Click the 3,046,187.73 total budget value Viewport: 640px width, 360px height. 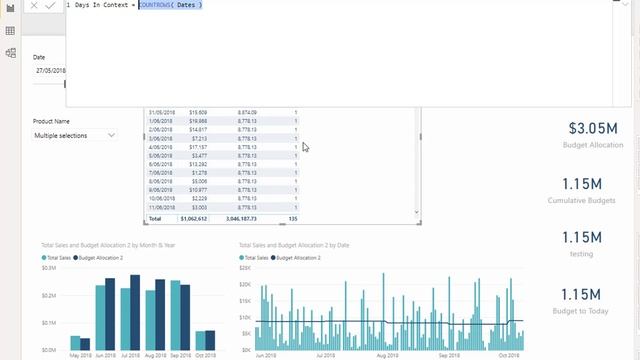tap(241, 219)
